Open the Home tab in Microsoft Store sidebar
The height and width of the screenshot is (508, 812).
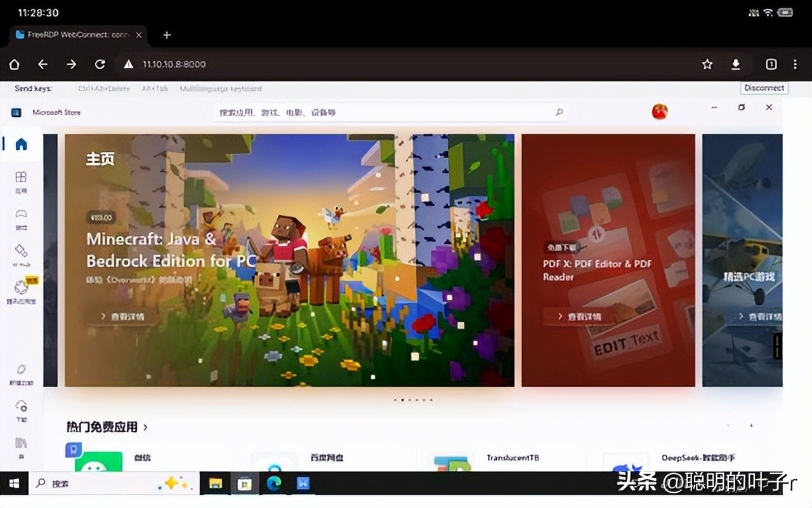21,144
